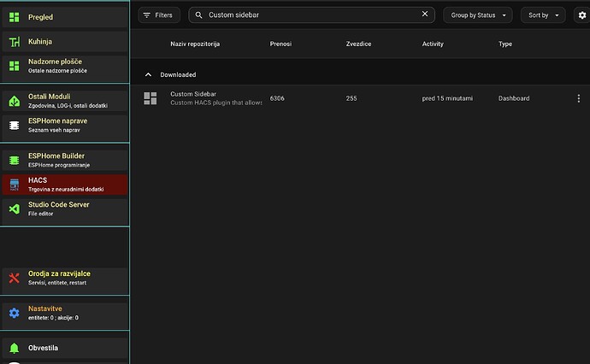Click the Custom sidebar search field
This screenshot has width=590, height=364.
[x=311, y=15]
